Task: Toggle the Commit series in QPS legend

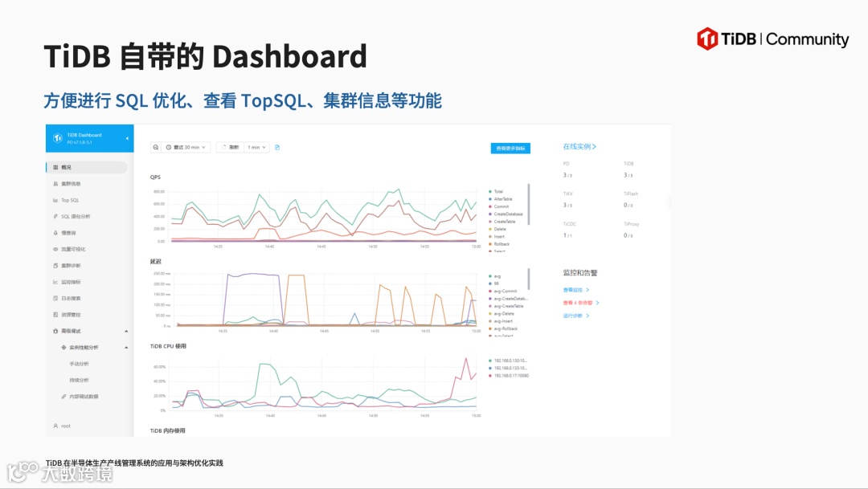Action: 499,206
